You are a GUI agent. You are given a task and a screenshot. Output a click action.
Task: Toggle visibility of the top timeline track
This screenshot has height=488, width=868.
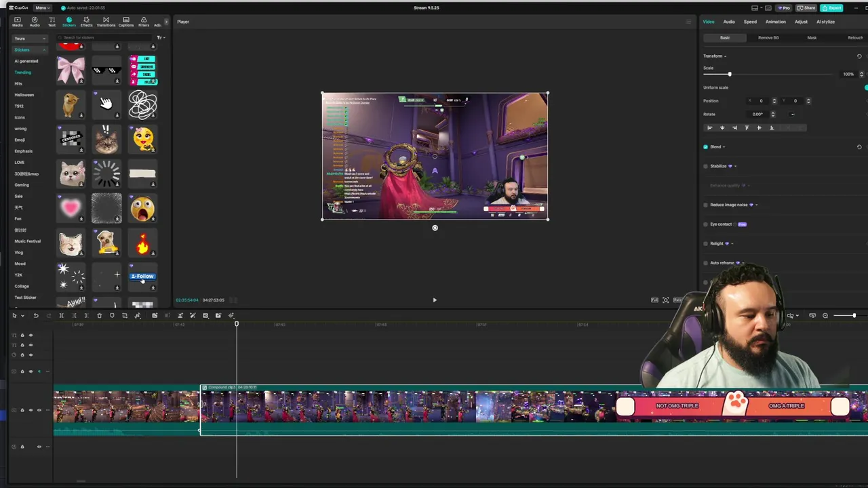click(31, 335)
